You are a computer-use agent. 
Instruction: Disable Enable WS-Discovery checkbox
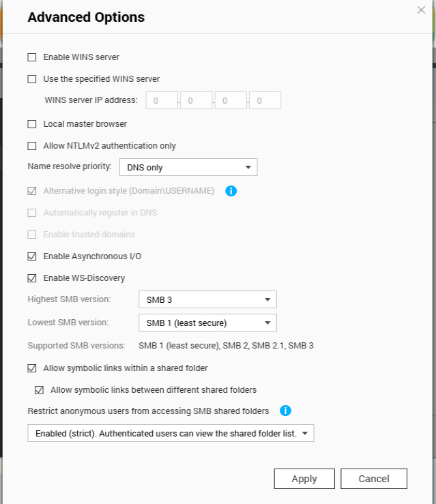(32, 278)
